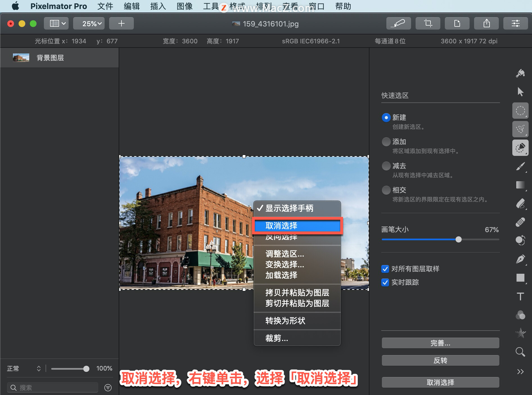Enable the 添加 selection mode

pyautogui.click(x=386, y=142)
